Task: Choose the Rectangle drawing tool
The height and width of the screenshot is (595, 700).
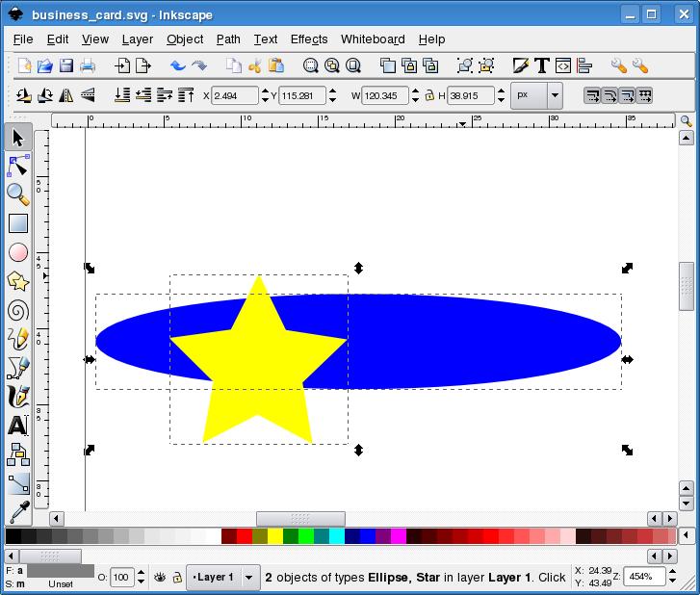Action: [17, 223]
